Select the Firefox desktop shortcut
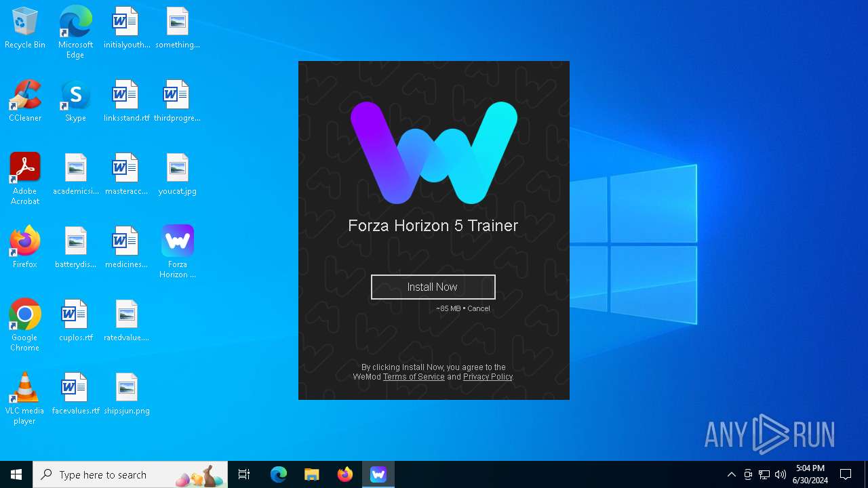This screenshot has height=488, width=868. 25,248
